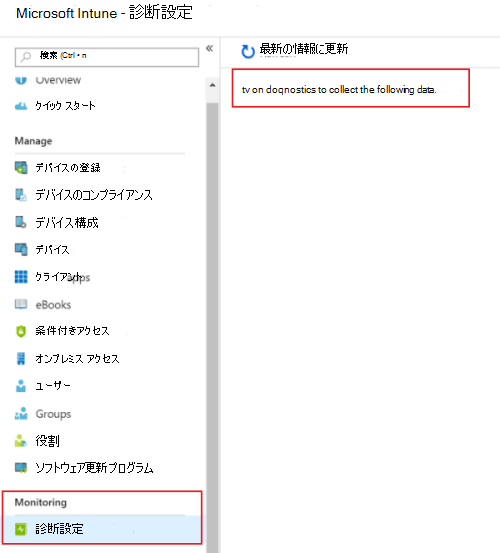Click the client apps grid icon
The width and height of the screenshot is (500, 553).
click(x=21, y=277)
